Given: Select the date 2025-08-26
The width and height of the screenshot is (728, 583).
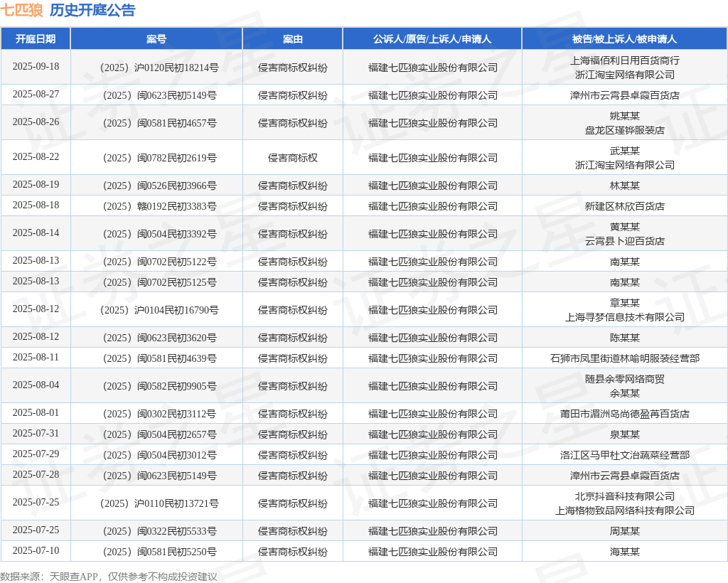Looking at the screenshot, I should pyautogui.click(x=36, y=122).
